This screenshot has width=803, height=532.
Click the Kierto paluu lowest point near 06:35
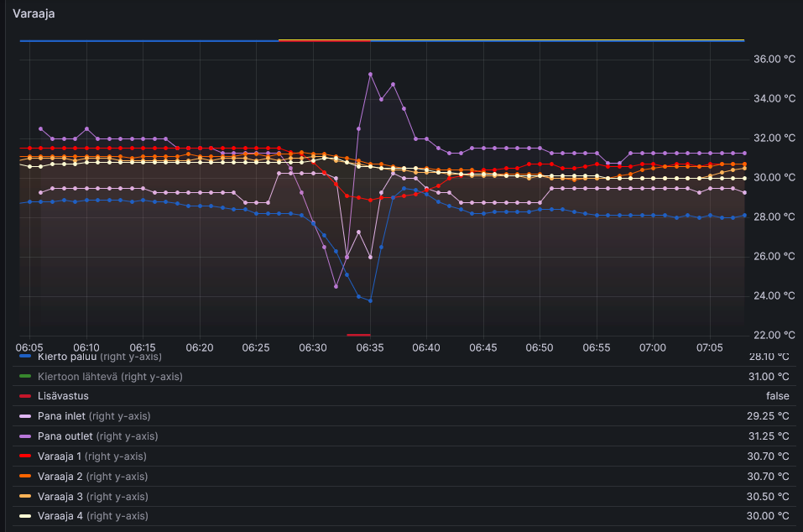[370, 300]
